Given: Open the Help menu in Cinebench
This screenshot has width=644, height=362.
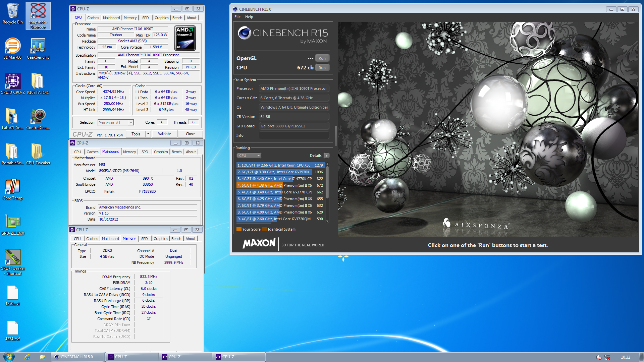Looking at the screenshot, I should pos(249,17).
